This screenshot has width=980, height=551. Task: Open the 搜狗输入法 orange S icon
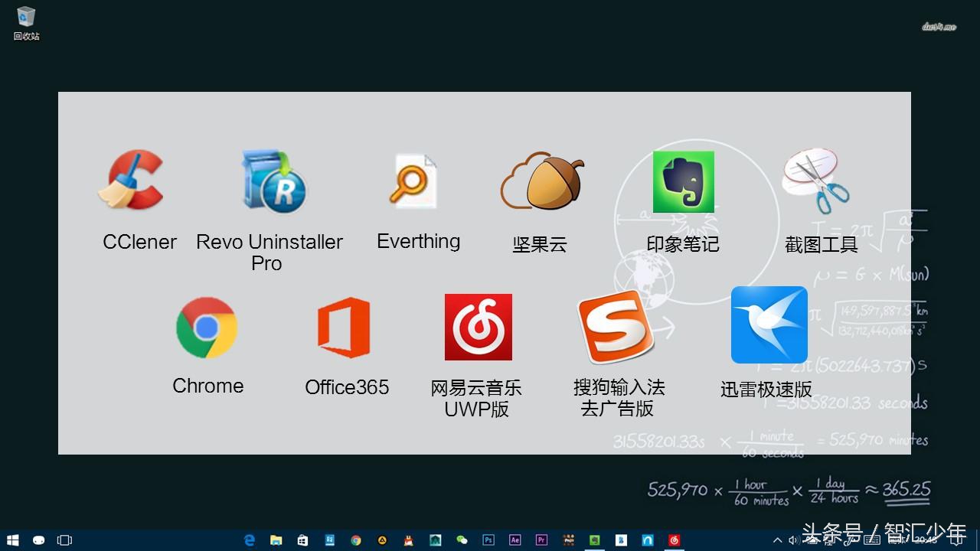(616, 326)
